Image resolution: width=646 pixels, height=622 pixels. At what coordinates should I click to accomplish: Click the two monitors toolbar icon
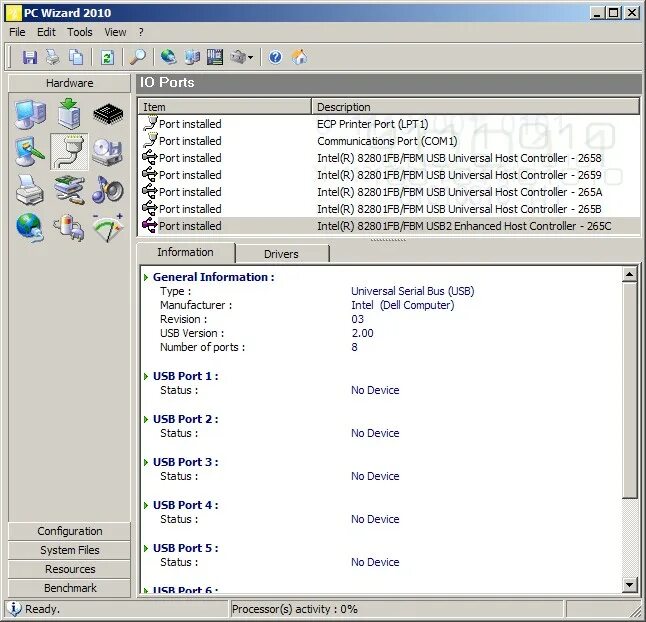pyautogui.click(x=192, y=57)
